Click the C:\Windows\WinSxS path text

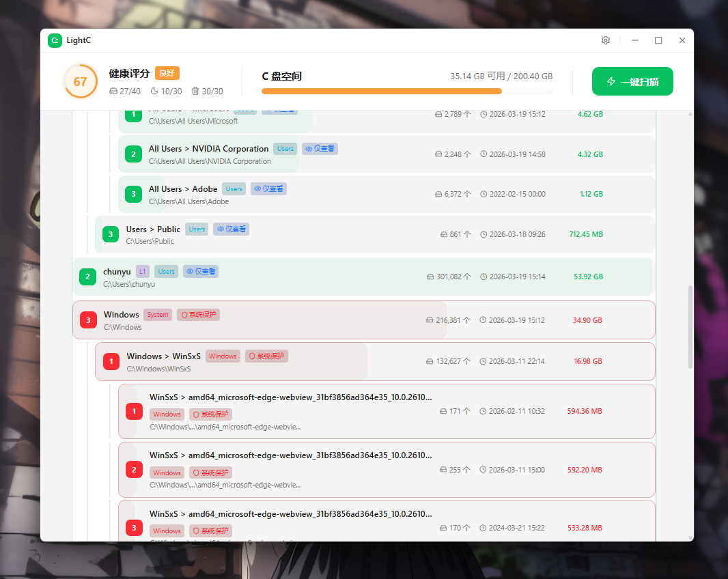tap(159, 369)
